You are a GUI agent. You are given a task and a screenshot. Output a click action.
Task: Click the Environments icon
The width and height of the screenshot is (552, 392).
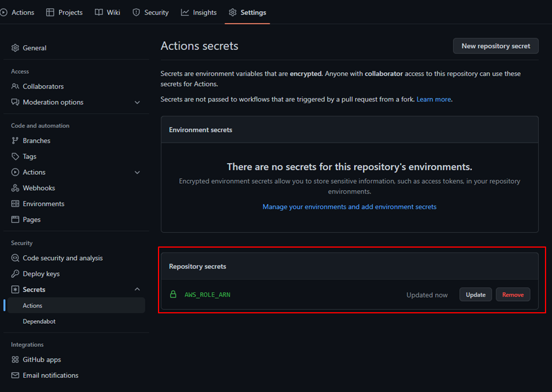pos(14,204)
